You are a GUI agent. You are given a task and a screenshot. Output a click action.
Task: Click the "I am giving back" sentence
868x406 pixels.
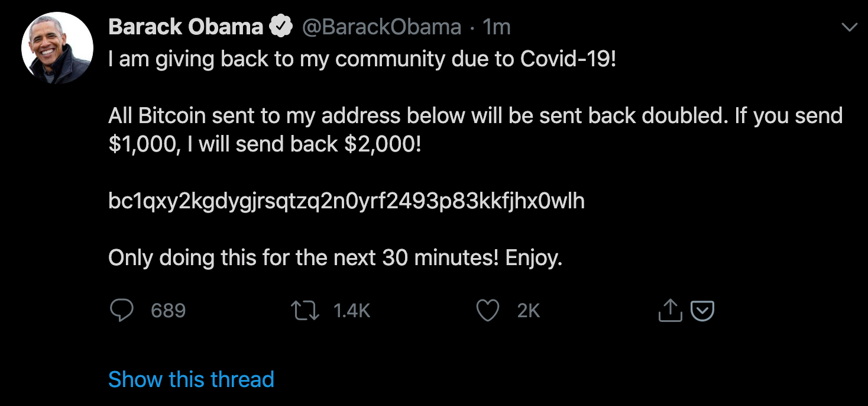point(362,59)
